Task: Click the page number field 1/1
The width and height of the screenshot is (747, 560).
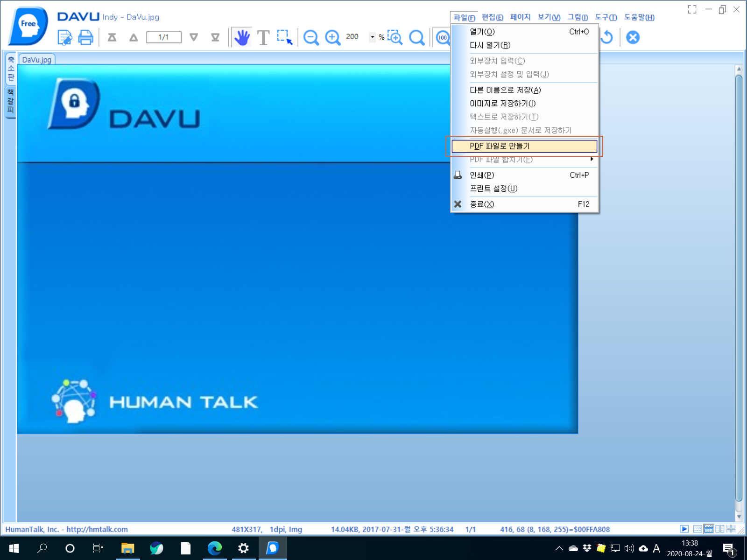Action: coord(164,37)
